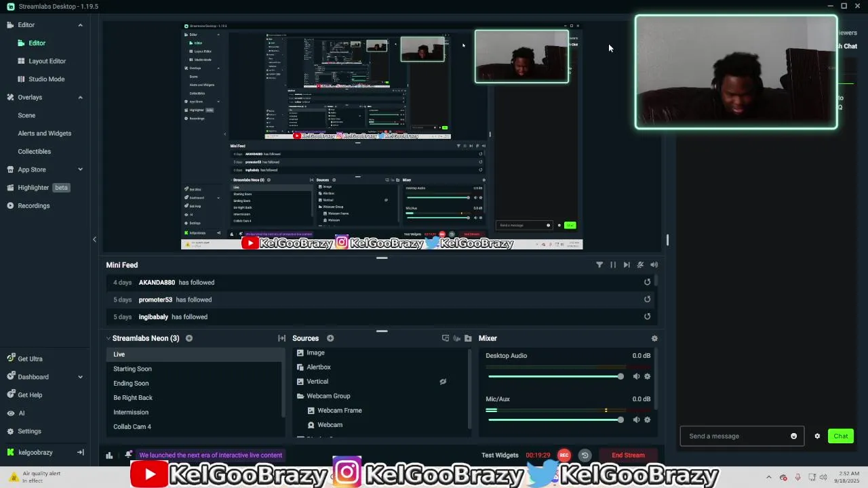
Task: Expand the App Store sidebar section
Action: click(x=80, y=169)
